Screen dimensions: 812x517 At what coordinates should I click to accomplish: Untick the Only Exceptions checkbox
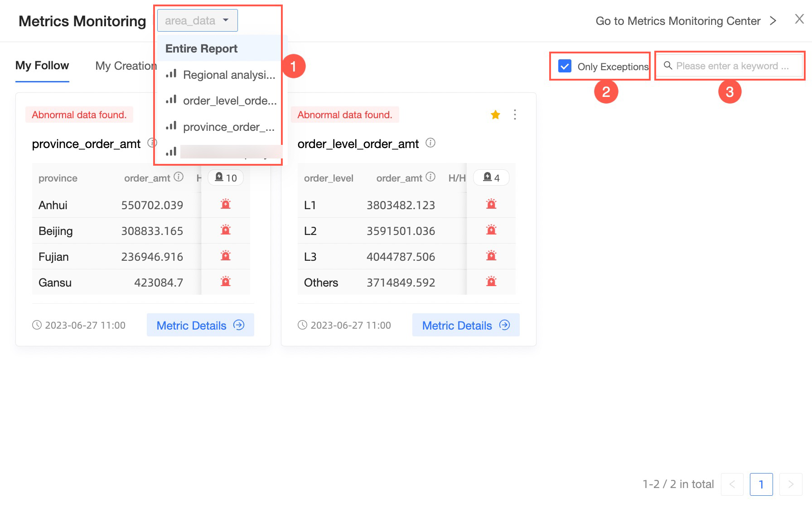(x=565, y=66)
